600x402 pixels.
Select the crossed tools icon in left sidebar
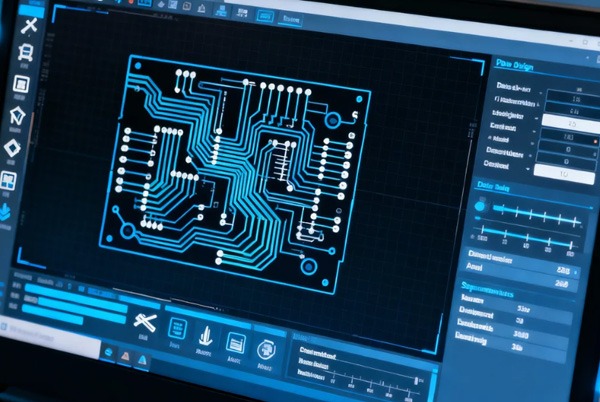click(x=29, y=24)
